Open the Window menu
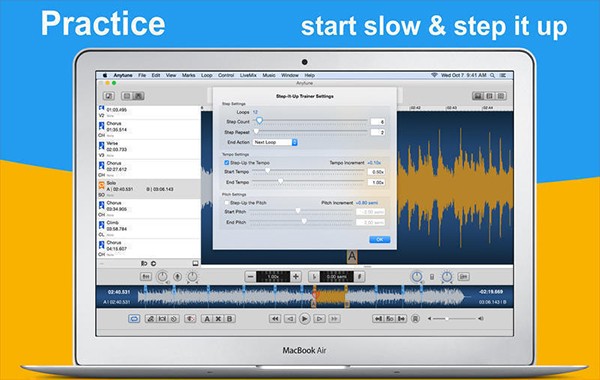Image resolution: width=600 pixels, height=380 pixels. (x=290, y=75)
